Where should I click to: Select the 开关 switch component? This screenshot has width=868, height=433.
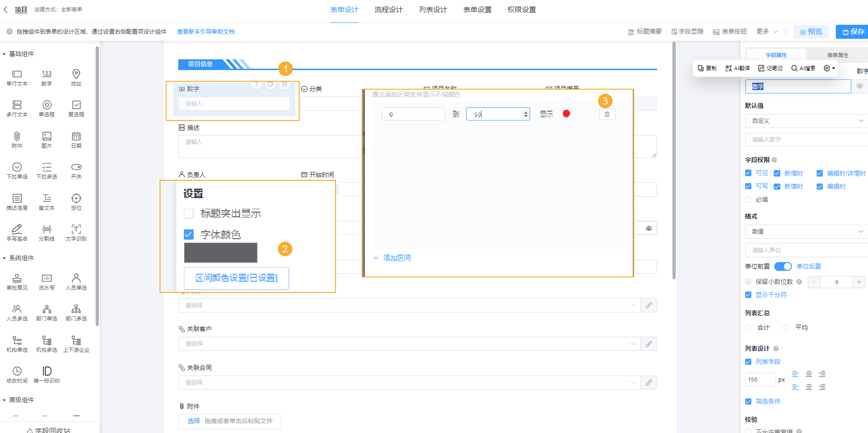(x=77, y=170)
